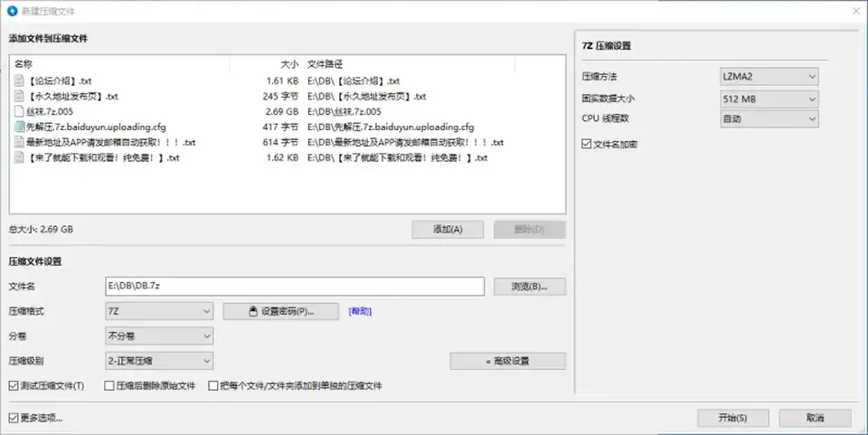Click path E:\DB\【论坛介绍】.txt
This screenshot has width=868, height=435.
click(354, 80)
